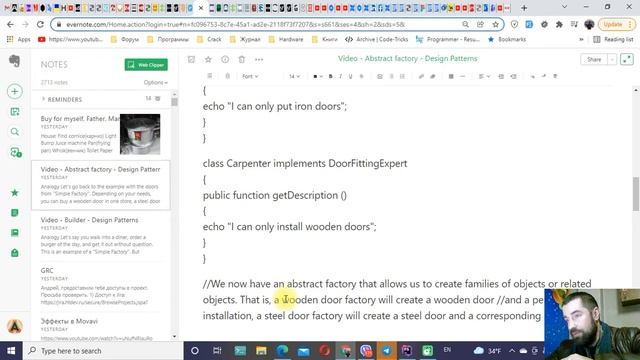Open the more actions ellipsis menu
The width and height of the screenshot is (640, 360).
(x=259, y=60)
